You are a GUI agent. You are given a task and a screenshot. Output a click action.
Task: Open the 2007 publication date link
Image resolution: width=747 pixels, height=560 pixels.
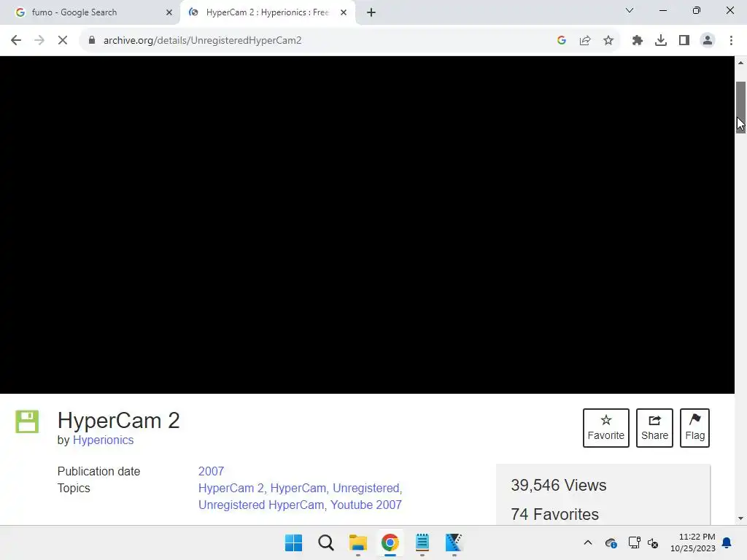pyautogui.click(x=211, y=471)
